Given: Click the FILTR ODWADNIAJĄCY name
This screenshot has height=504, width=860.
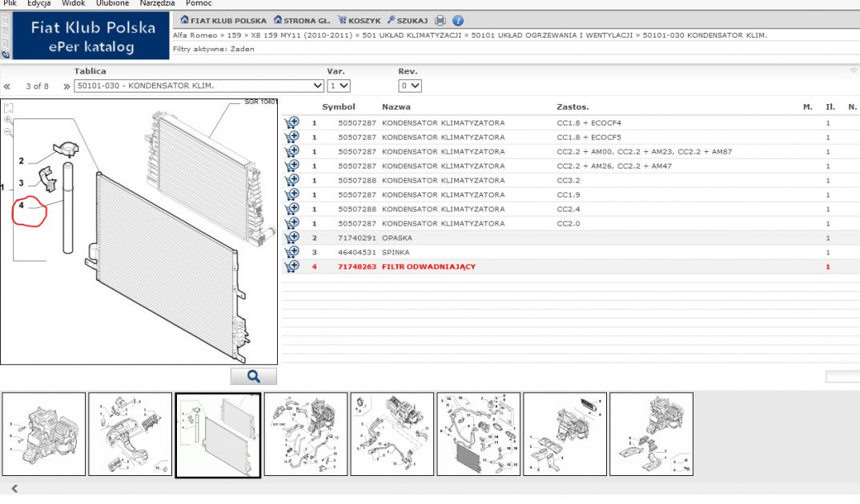Looking at the screenshot, I should coord(429,266).
